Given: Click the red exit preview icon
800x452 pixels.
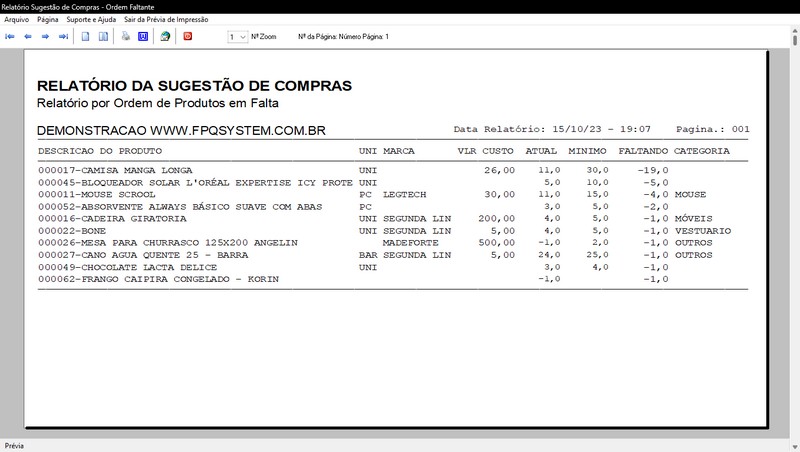Looking at the screenshot, I should [188, 36].
